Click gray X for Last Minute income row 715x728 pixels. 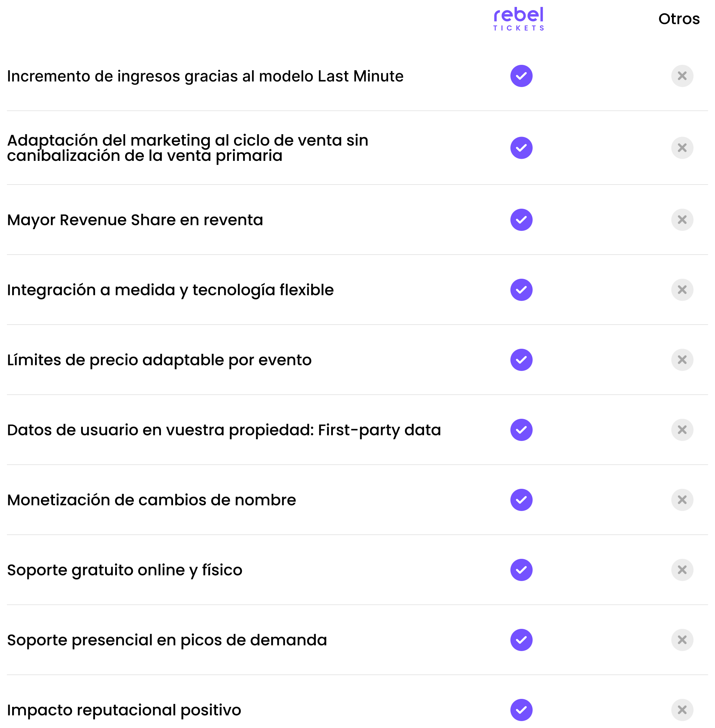click(x=682, y=76)
